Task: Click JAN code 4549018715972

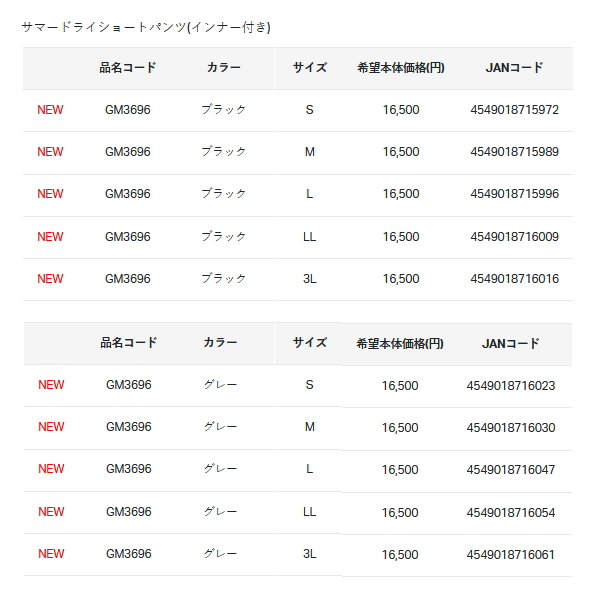Action: 514,110
